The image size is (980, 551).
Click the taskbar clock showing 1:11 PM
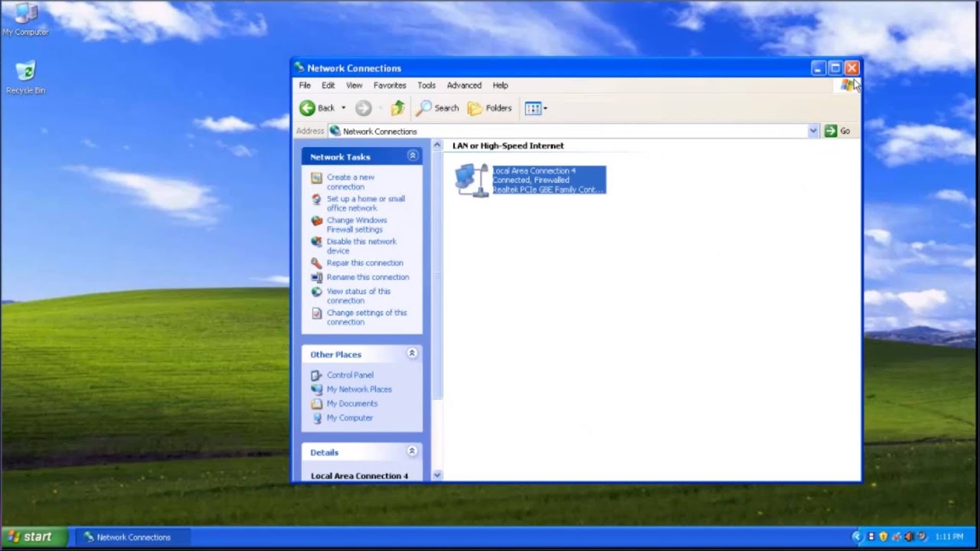point(949,537)
